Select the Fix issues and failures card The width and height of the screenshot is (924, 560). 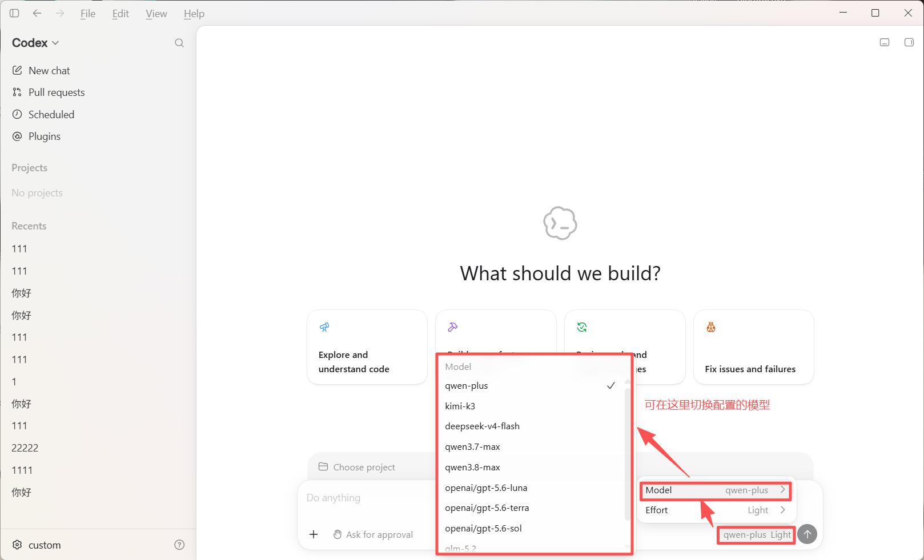click(754, 347)
